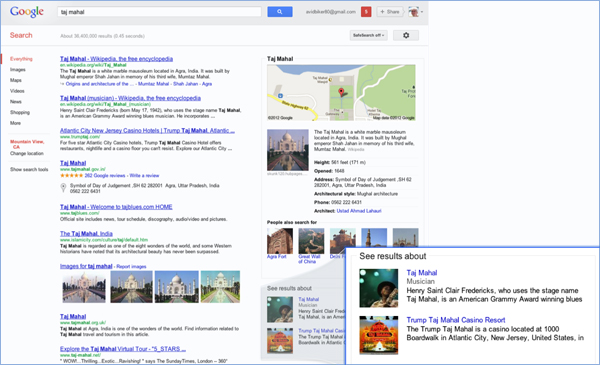Click the star rating for Taj Mahal
600x365 pixels.
72,176
